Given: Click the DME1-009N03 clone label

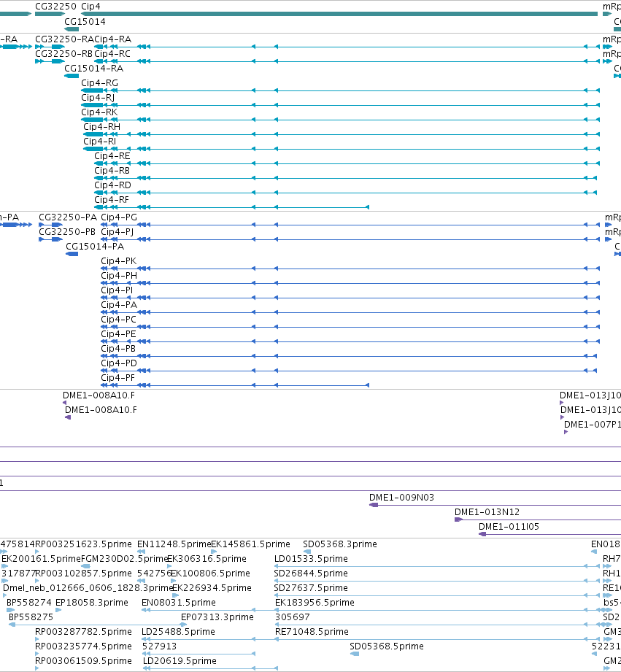Looking at the screenshot, I should [x=401, y=498].
